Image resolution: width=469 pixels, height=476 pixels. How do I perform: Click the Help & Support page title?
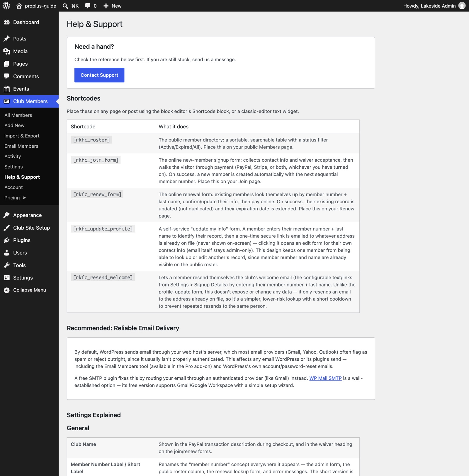click(x=94, y=24)
